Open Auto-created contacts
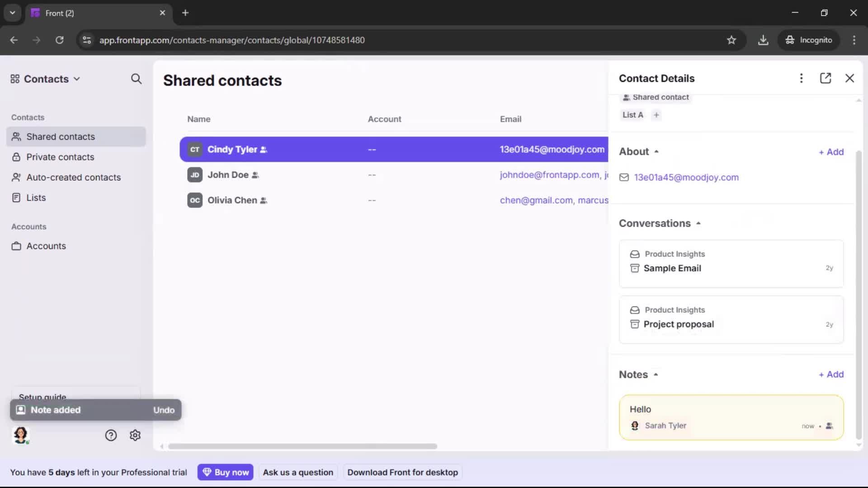Image resolution: width=868 pixels, height=488 pixels. coord(73,177)
